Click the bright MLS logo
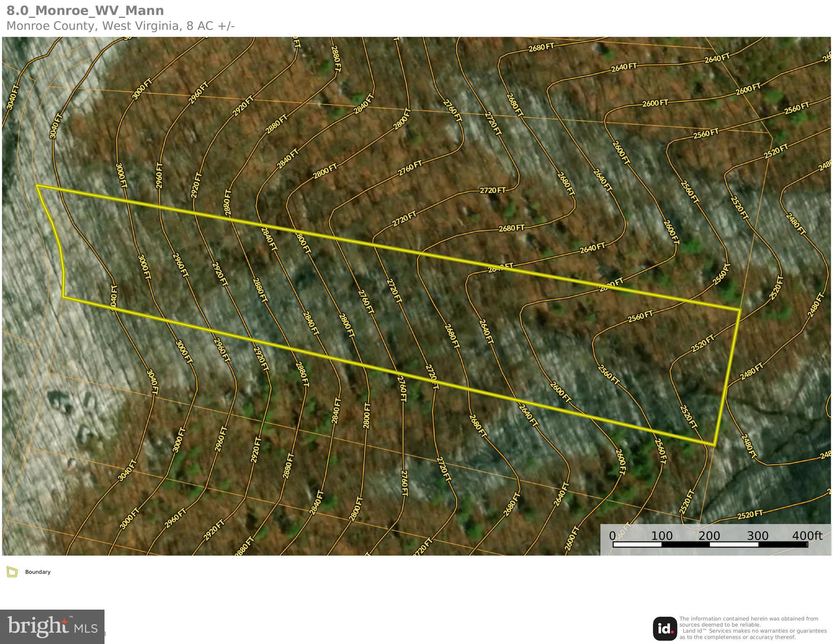 click(52, 626)
